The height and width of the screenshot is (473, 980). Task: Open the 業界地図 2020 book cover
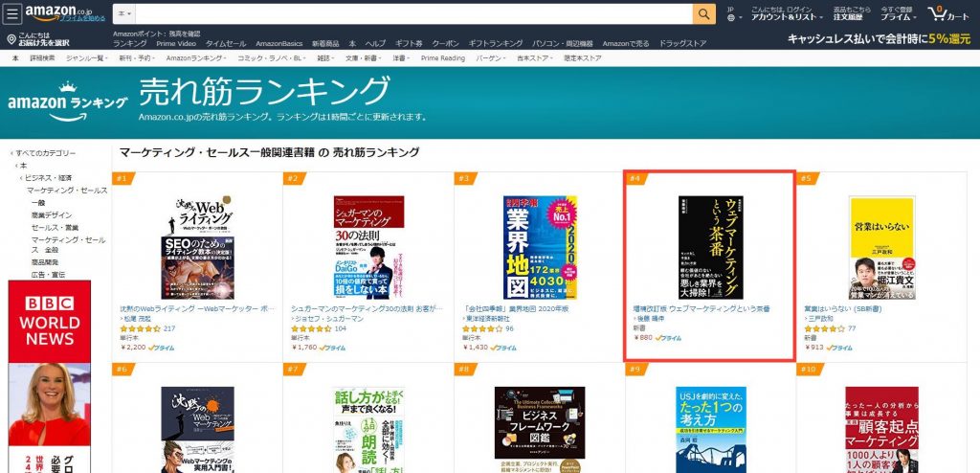point(540,248)
